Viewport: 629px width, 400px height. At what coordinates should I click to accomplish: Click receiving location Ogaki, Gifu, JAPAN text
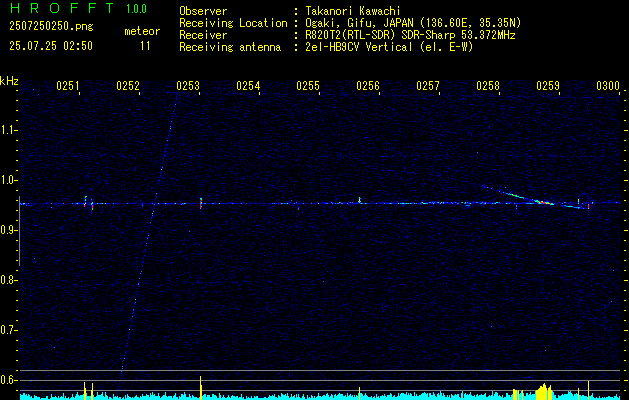413,23
